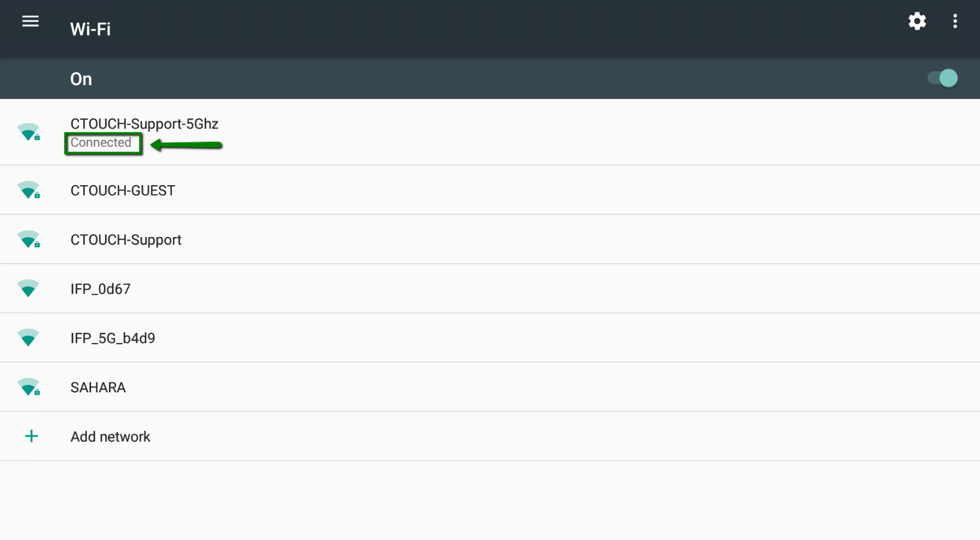Open the three-dot overflow menu
This screenshot has width=980, height=540.
(954, 21)
